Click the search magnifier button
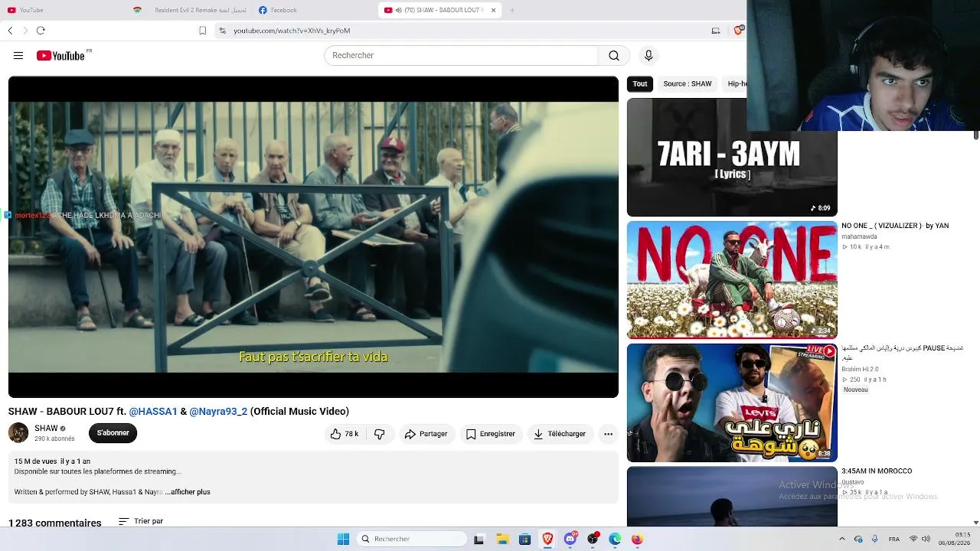This screenshot has height=551, width=980. point(614,56)
